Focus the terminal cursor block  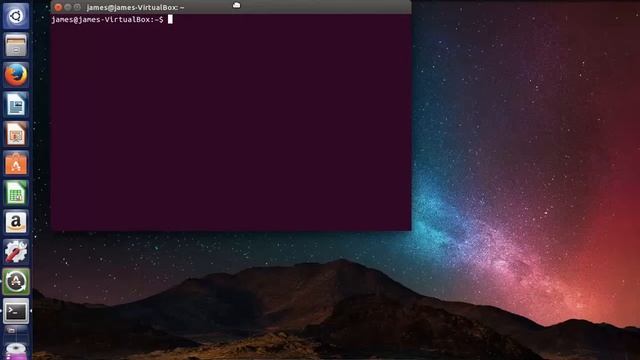point(170,19)
